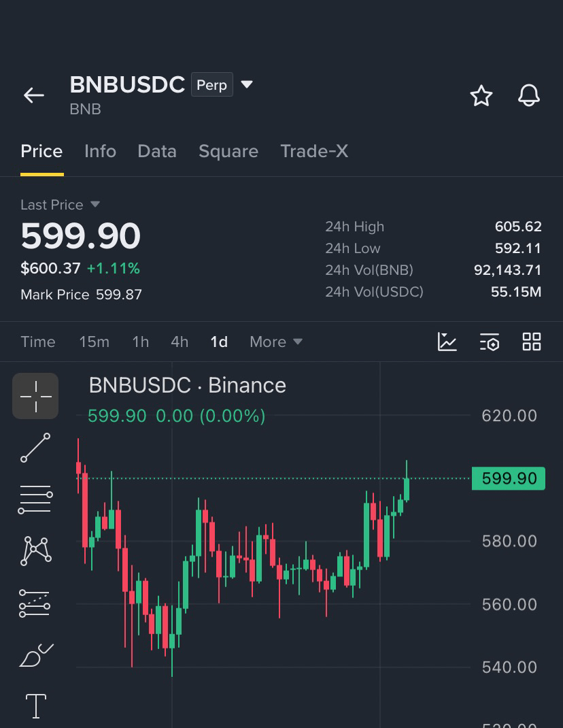
Task: Switch to the Price tab
Action: [x=41, y=151]
